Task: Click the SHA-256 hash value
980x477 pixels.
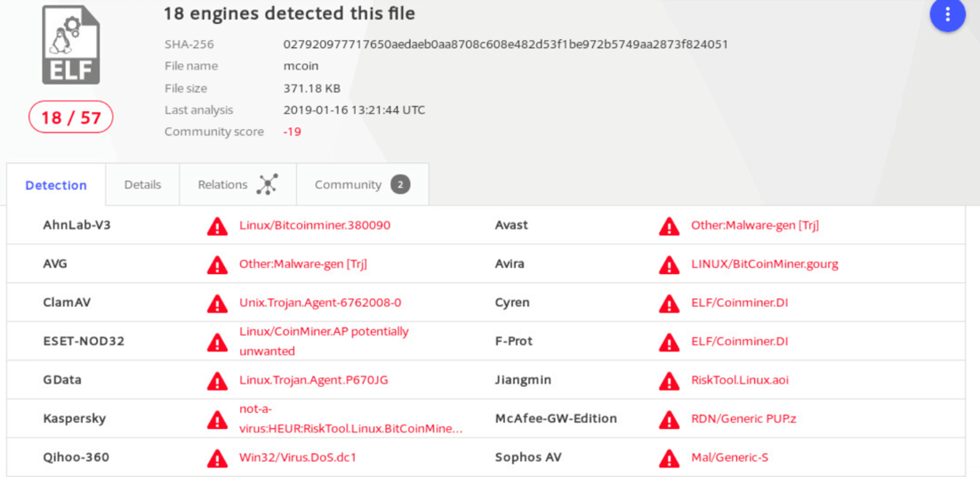Action: pyautogui.click(x=506, y=44)
